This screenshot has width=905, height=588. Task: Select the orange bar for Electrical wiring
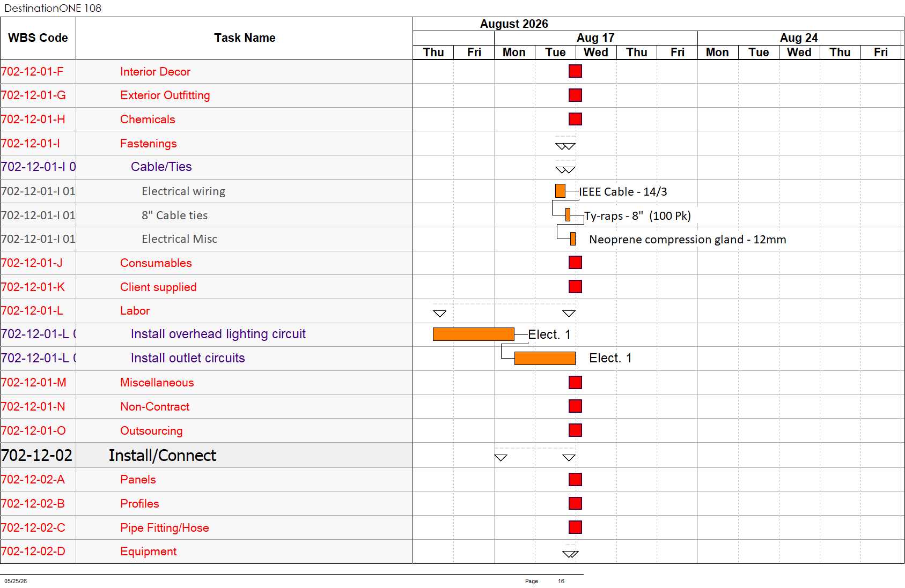(x=560, y=191)
